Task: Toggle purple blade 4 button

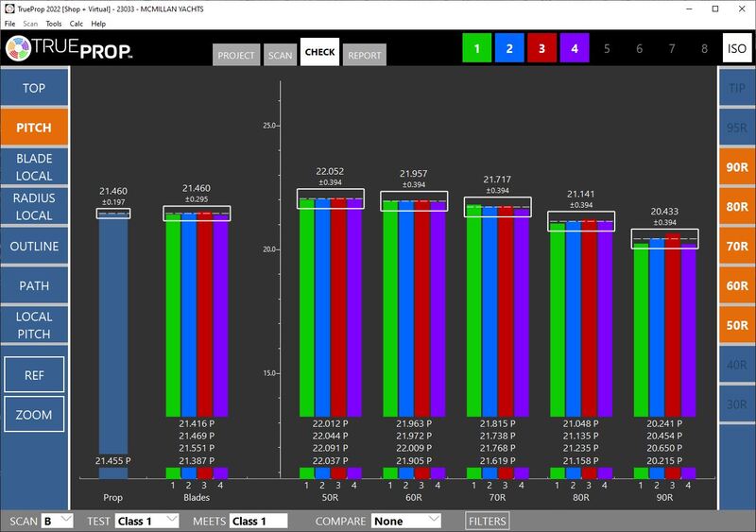Action: point(574,48)
